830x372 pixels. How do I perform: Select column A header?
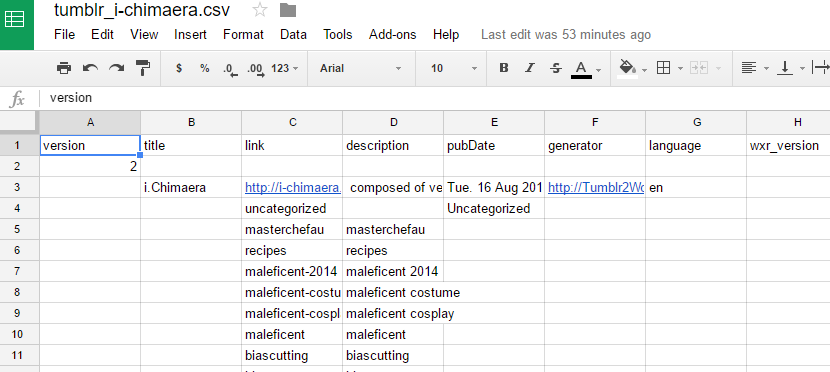(91, 122)
